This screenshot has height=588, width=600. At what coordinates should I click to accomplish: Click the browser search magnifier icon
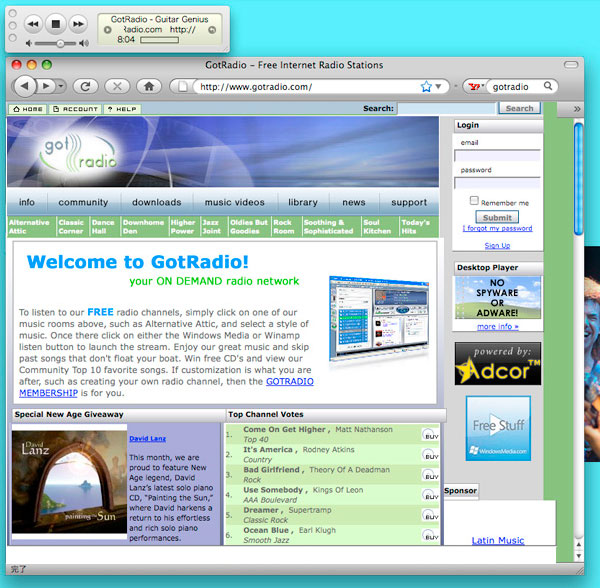[x=548, y=86]
